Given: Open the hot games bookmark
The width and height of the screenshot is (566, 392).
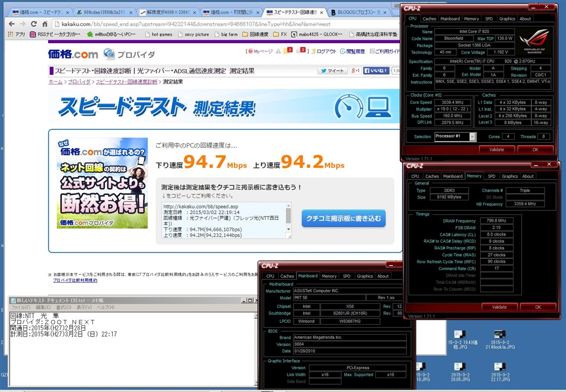Looking at the screenshot, I should coord(159,34).
